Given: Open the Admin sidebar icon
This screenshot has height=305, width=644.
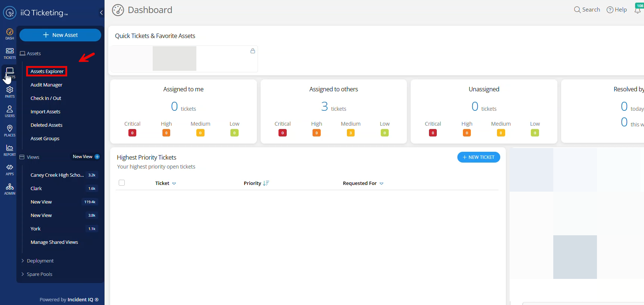Looking at the screenshot, I should pos(10,189).
